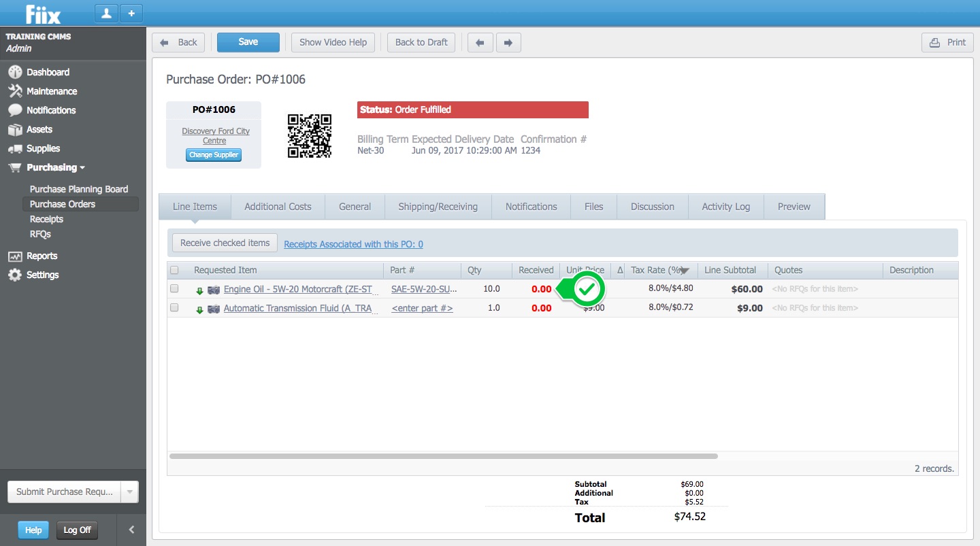Click Submit Purchase Request button
This screenshot has height=546, width=980.
pyautogui.click(x=64, y=492)
